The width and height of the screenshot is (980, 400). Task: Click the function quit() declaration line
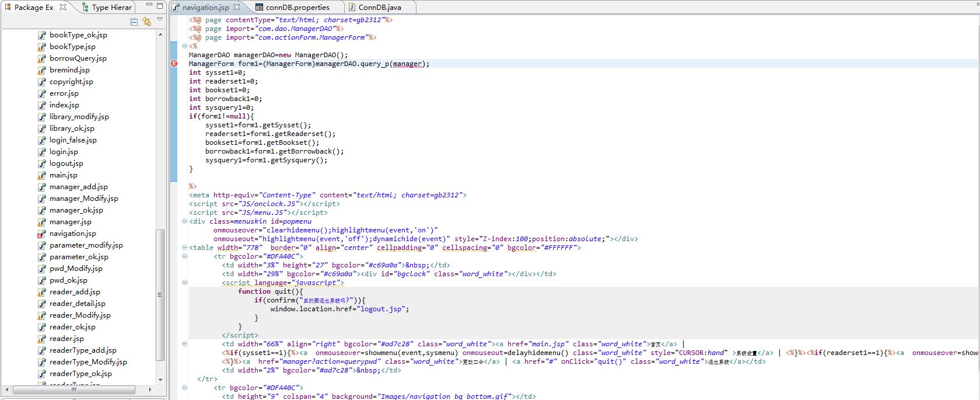[271, 291]
